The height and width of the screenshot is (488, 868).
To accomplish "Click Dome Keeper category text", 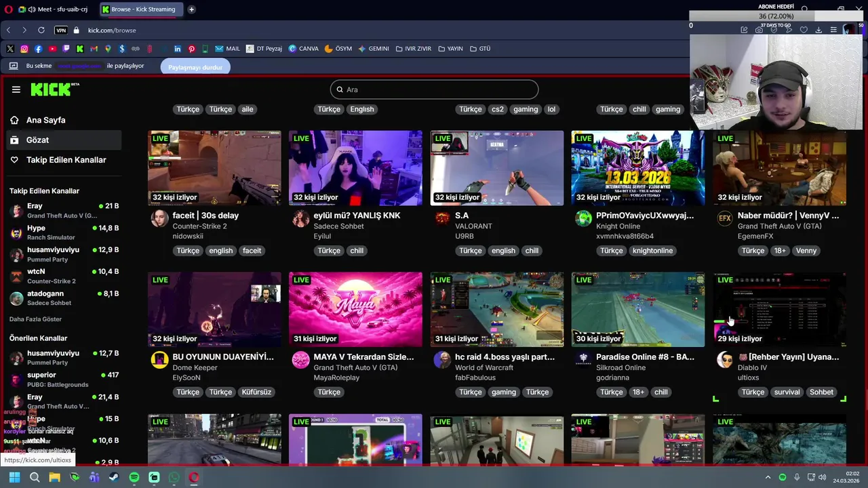I will 195,368.
